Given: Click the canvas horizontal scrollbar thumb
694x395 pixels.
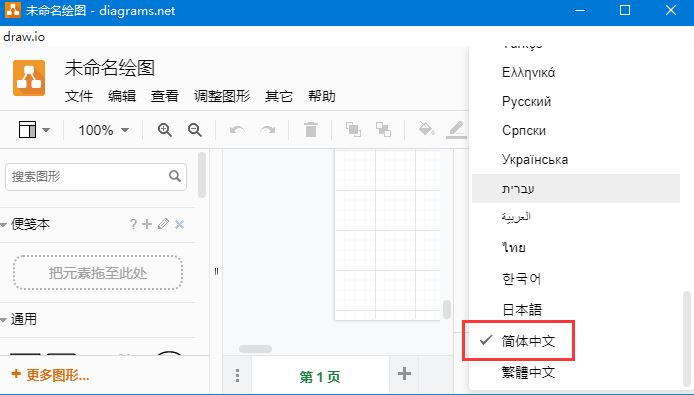Looking at the screenshot, I should 255,349.
